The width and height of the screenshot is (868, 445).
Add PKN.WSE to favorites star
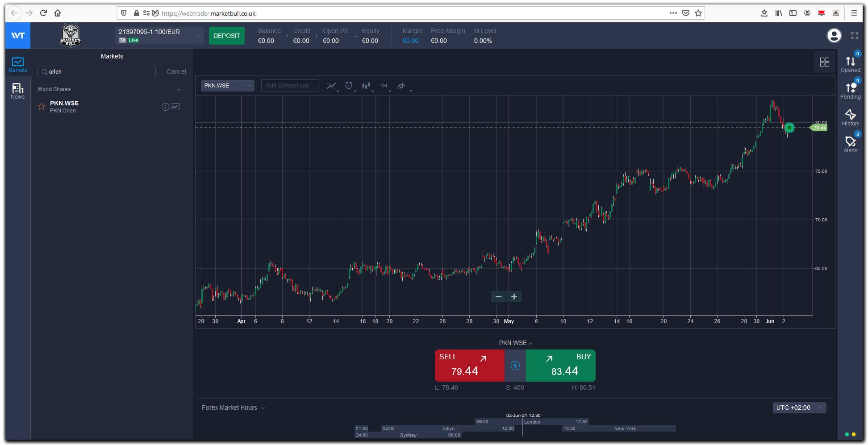[x=42, y=107]
